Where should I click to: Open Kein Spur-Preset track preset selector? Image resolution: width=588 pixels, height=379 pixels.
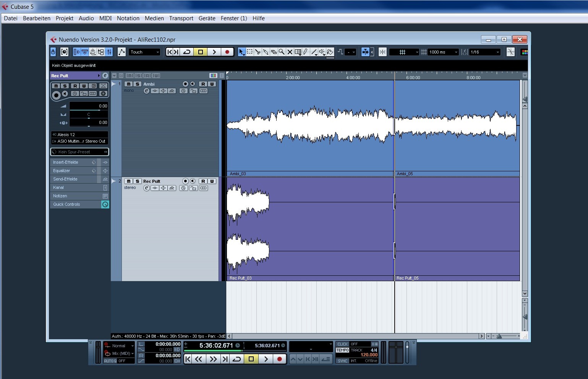pyautogui.click(x=79, y=152)
